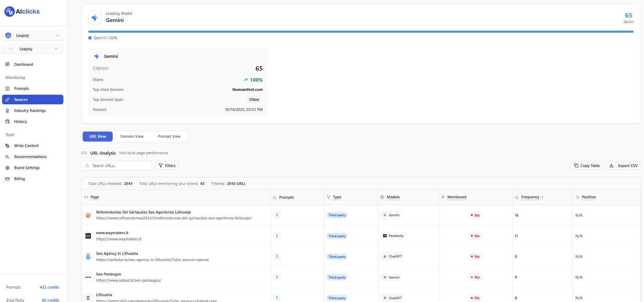644x302 pixels.
Task: Click the 60 credits Blog Posts link
Action: (50, 300)
